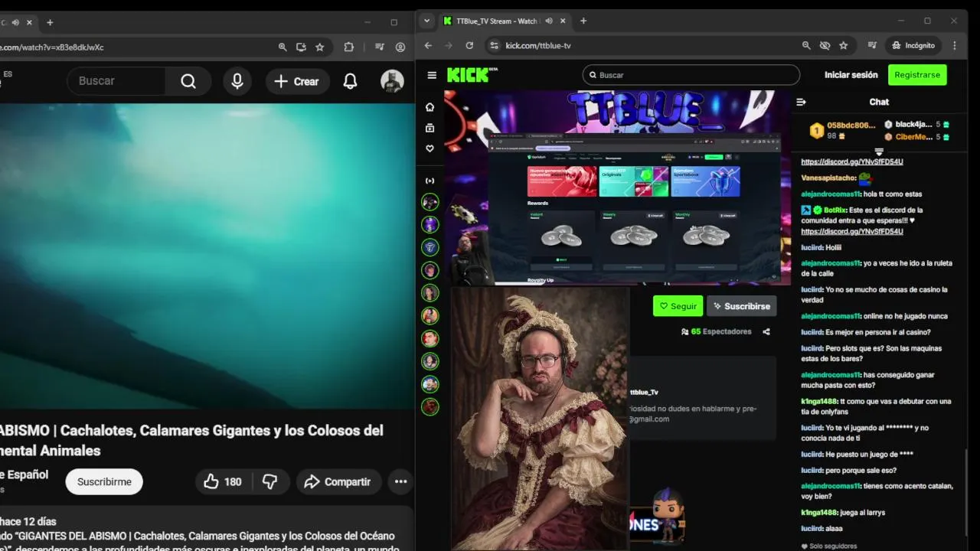Click the YouTube video player
This screenshot has width=980, height=551.
coord(207,256)
